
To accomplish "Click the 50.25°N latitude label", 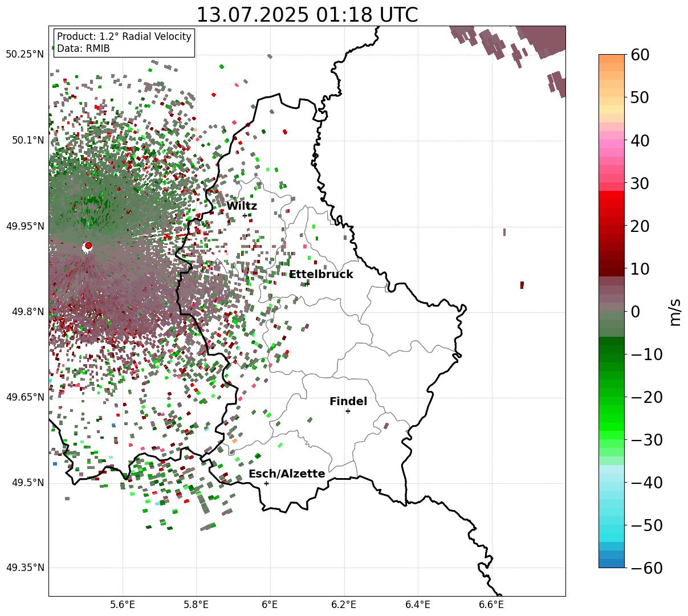I will (x=25, y=55).
